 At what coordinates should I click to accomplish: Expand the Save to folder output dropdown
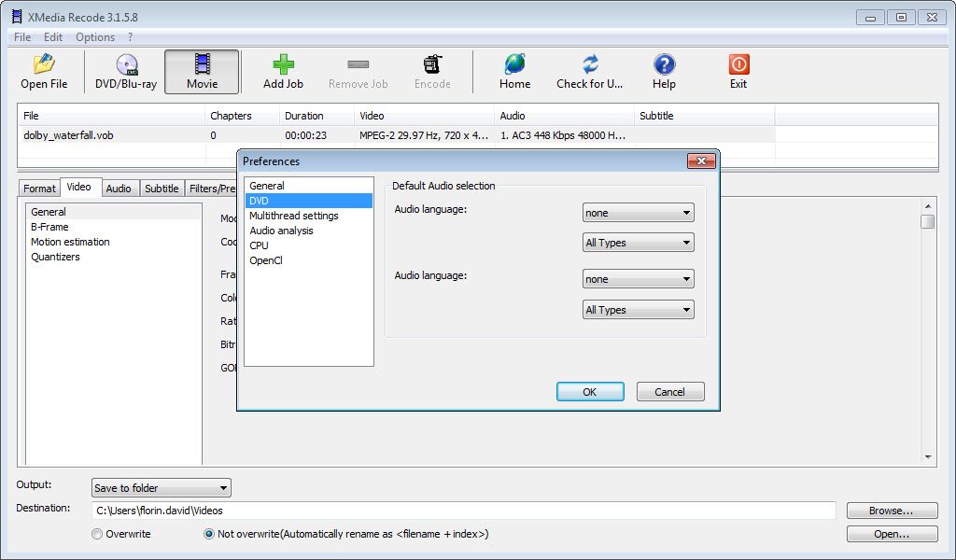pos(161,487)
